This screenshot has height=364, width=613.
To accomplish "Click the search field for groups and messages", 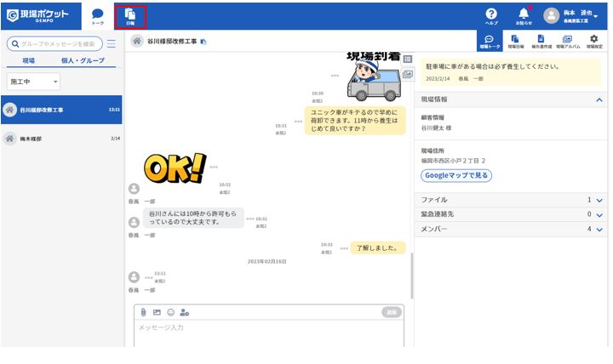I will (x=54, y=43).
